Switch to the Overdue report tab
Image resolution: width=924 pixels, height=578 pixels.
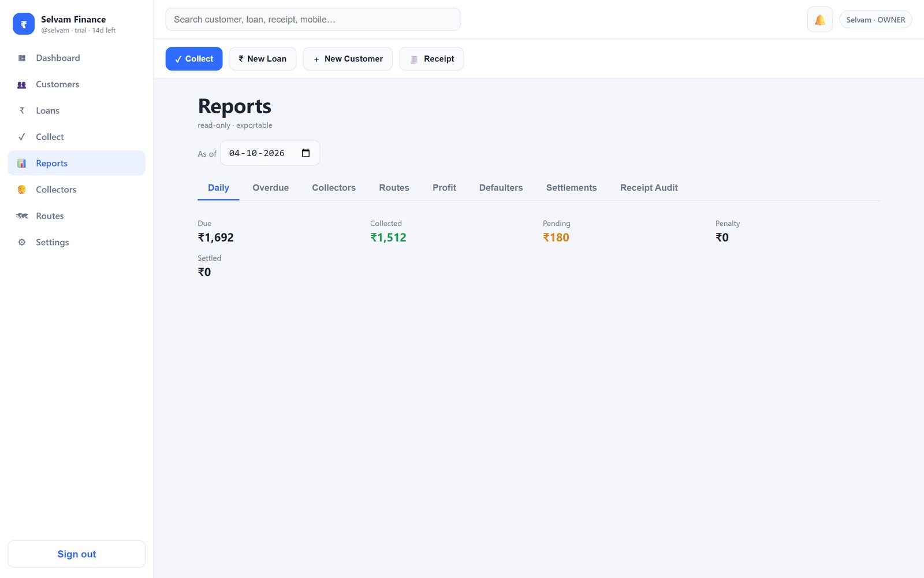270,188
